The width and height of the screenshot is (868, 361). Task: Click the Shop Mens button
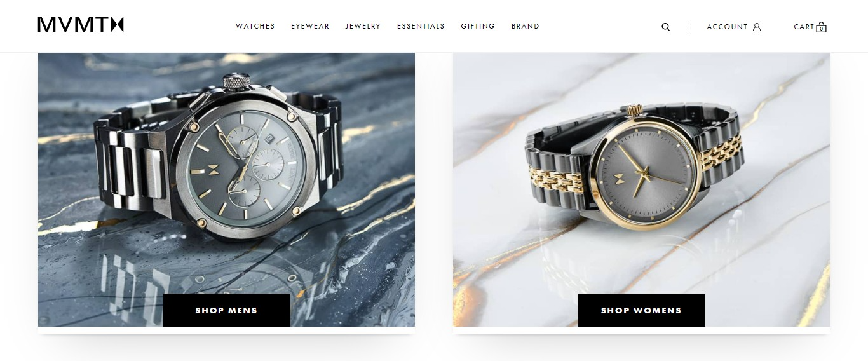click(x=226, y=310)
